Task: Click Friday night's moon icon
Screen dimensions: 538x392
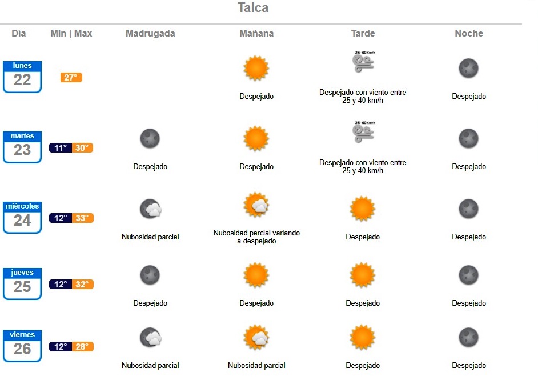Action: point(468,337)
